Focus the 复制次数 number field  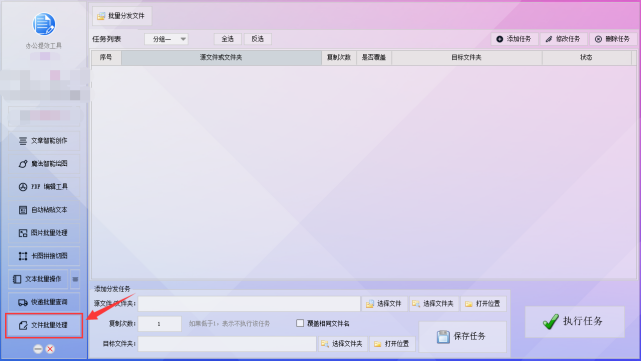(159, 324)
